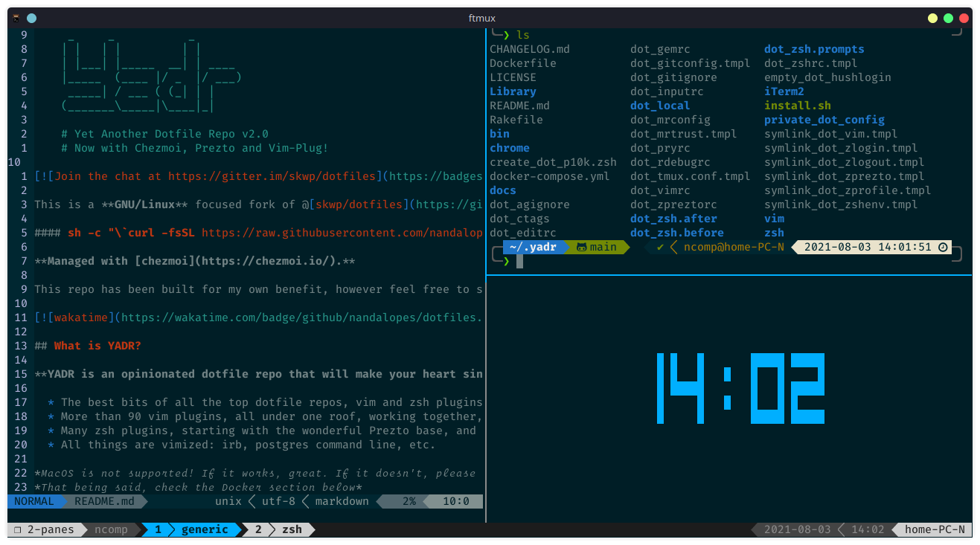This screenshot has height=545, width=980.
Task: Click the session icon before 2-panes
Action: click(18, 529)
